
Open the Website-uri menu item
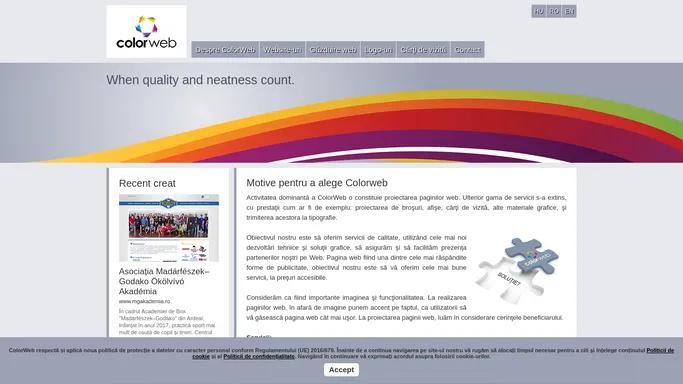(283, 50)
